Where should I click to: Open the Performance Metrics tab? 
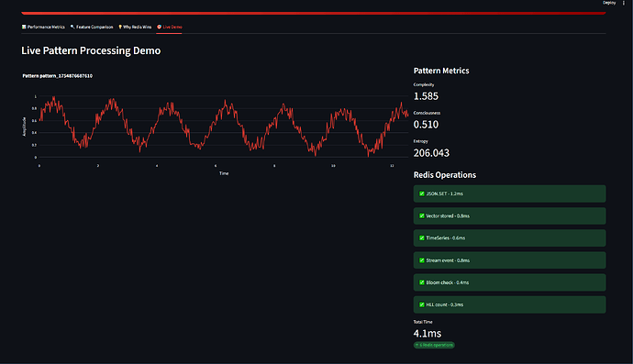pos(43,27)
